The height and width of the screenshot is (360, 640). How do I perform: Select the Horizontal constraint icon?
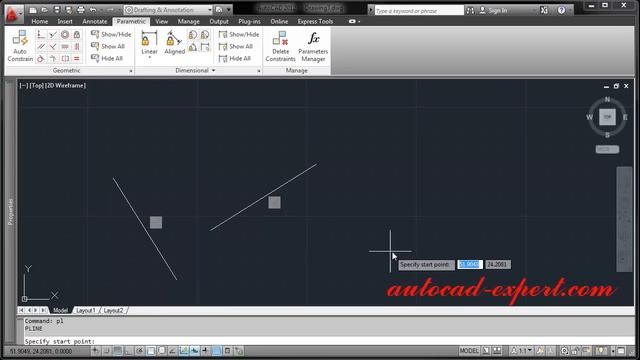tap(65, 47)
